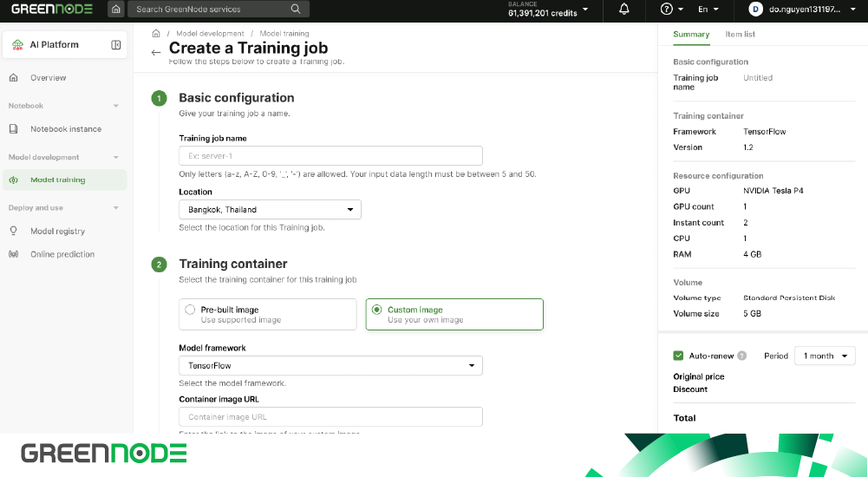Click the '4 GB' RAM value

(753, 254)
